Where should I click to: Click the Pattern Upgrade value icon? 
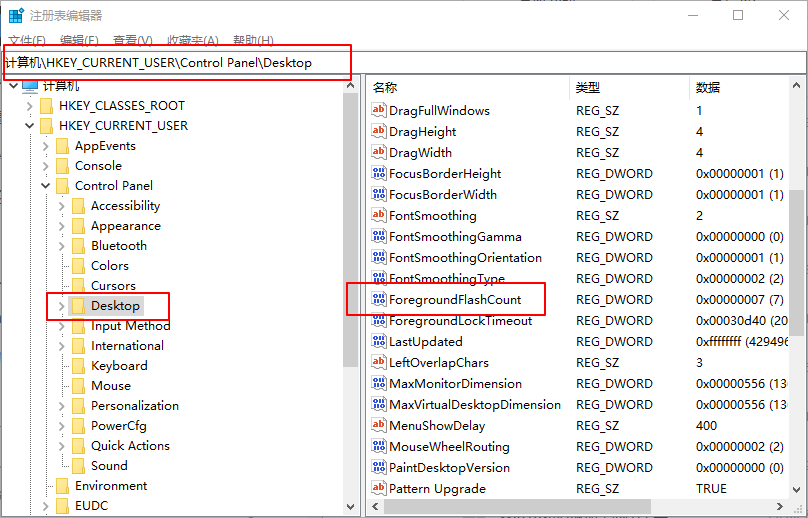(378, 489)
